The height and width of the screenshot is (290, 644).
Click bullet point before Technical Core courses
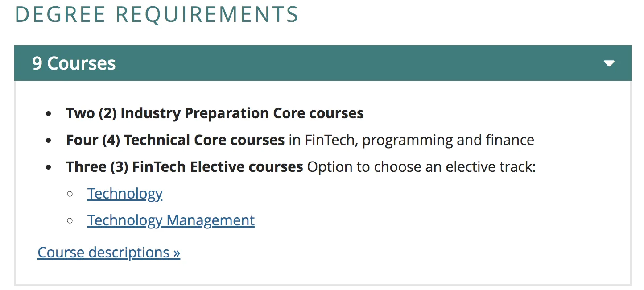tap(49, 141)
